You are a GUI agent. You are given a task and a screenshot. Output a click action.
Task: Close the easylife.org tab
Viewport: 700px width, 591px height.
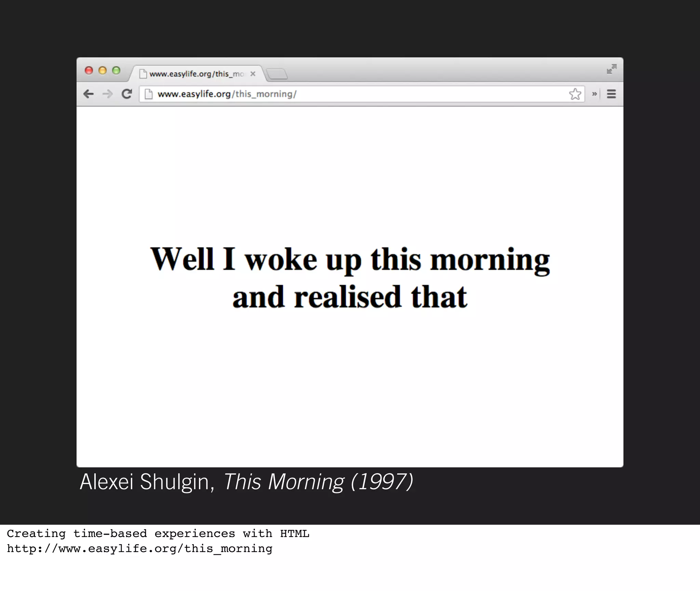253,74
